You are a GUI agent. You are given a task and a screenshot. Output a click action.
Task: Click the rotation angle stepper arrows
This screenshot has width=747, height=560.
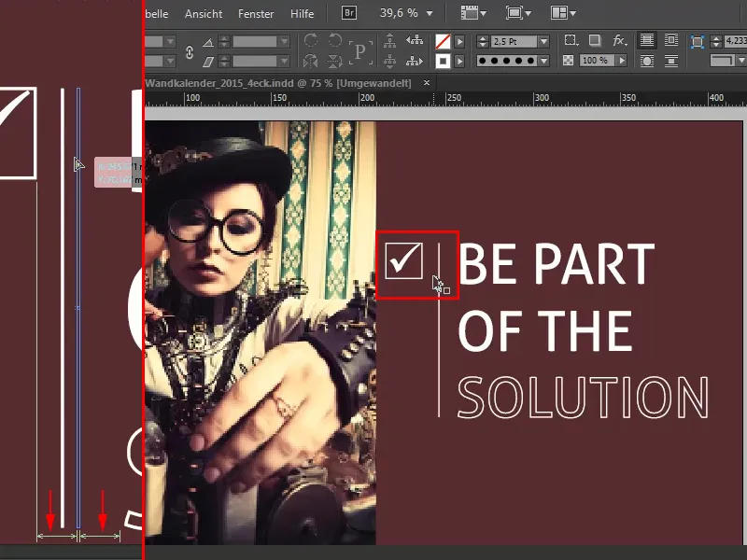point(224,42)
